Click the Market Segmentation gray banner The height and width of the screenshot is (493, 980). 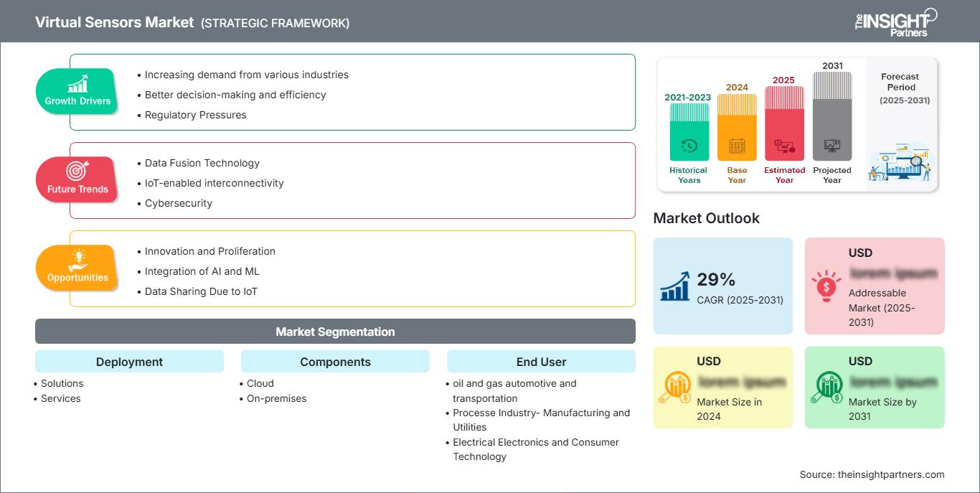[x=335, y=332]
